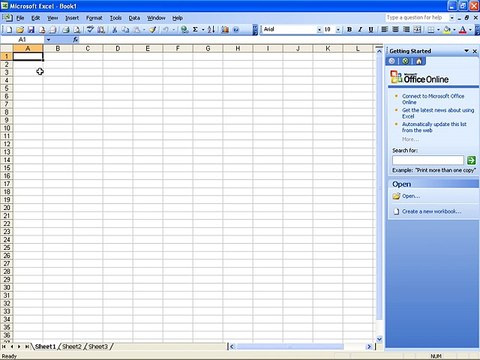The height and width of the screenshot is (360, 480).
Task: Switch to the Sheet3 tab
Action: (x=98, y=347)
